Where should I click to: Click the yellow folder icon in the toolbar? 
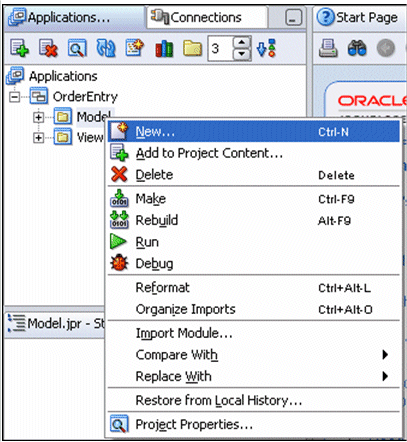(x=192, y=49)
